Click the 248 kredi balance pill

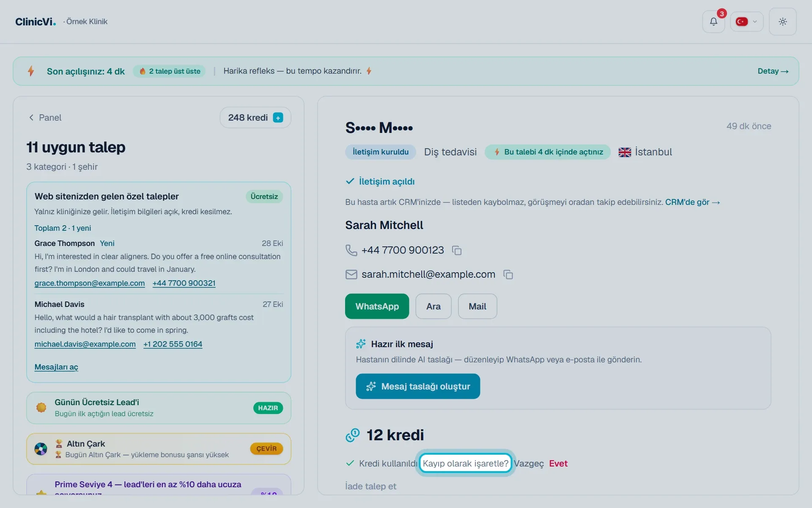(255, 118)
